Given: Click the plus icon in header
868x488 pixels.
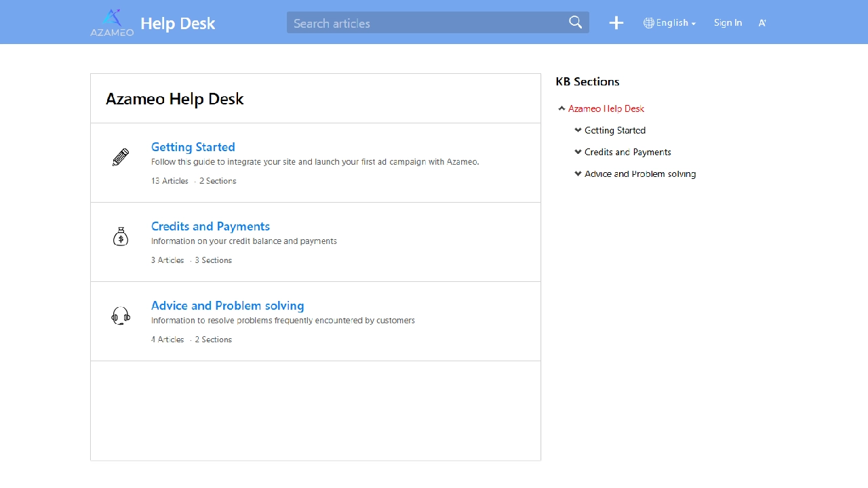Looking at the screenshot, I should point(616,23).
